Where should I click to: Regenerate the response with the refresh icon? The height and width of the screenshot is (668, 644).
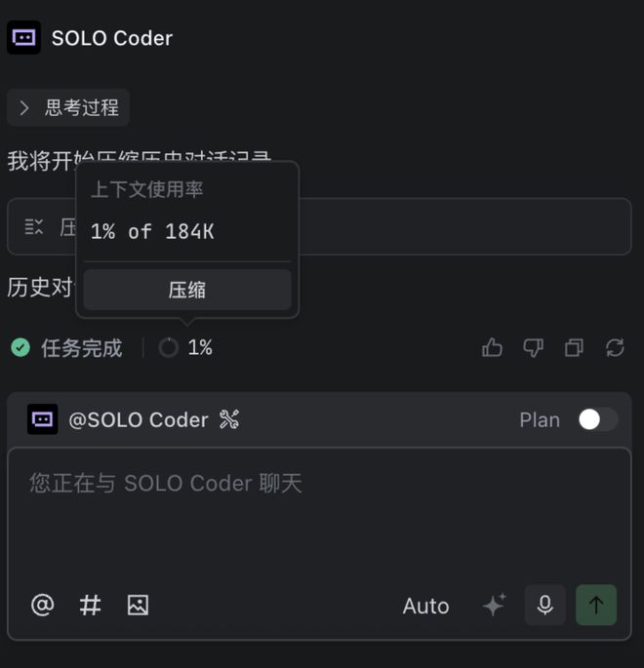tap(615, 347)
